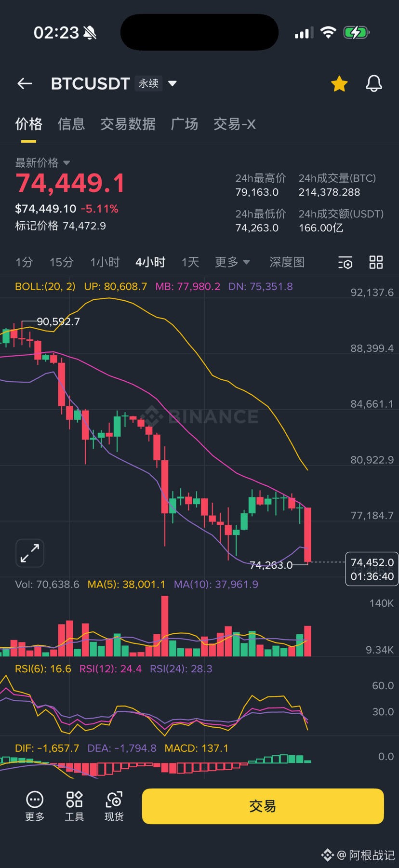Screen dimensions: 399x868
Task: Open the 工具 tools icon
Action: pos(74,806)
